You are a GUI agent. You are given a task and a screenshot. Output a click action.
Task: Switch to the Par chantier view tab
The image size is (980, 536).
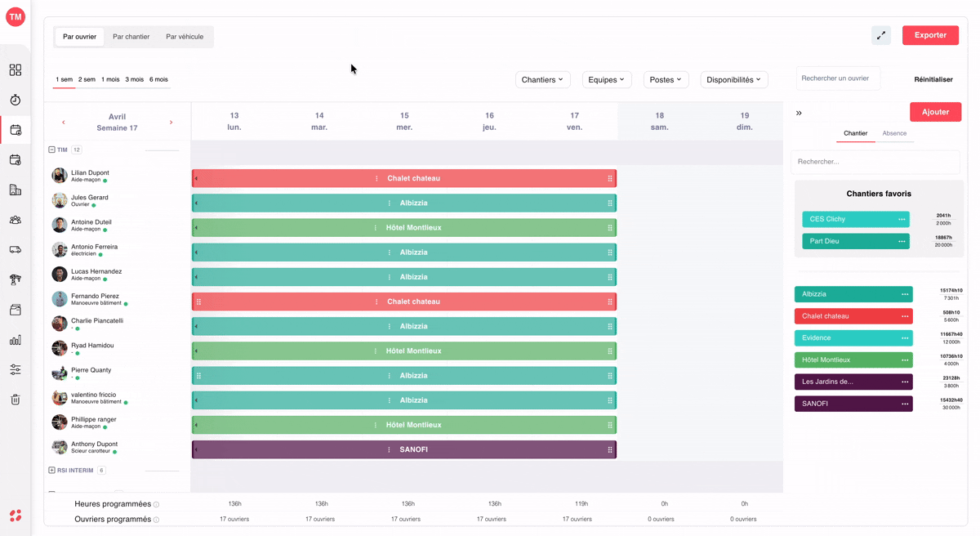[x=131, y=37]
